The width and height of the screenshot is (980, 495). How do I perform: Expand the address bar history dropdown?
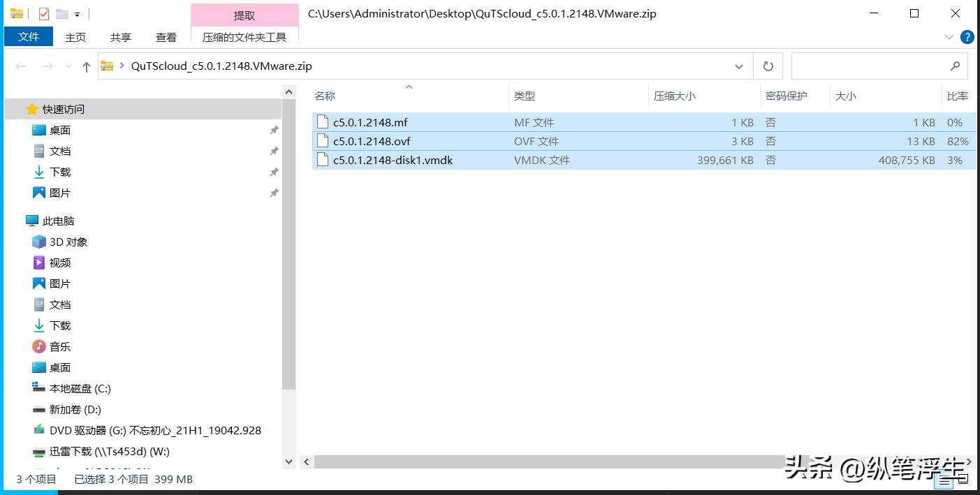tap(739, 66)
